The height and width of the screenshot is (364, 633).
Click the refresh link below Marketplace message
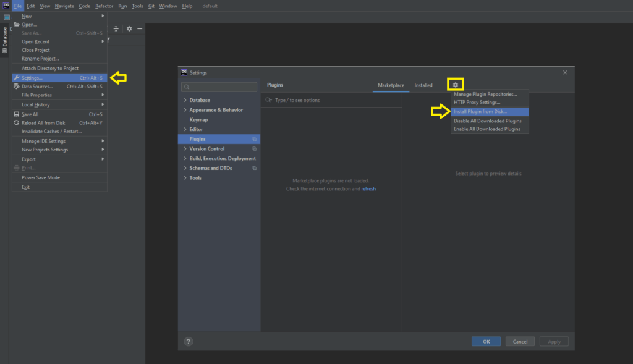(368, 188)
